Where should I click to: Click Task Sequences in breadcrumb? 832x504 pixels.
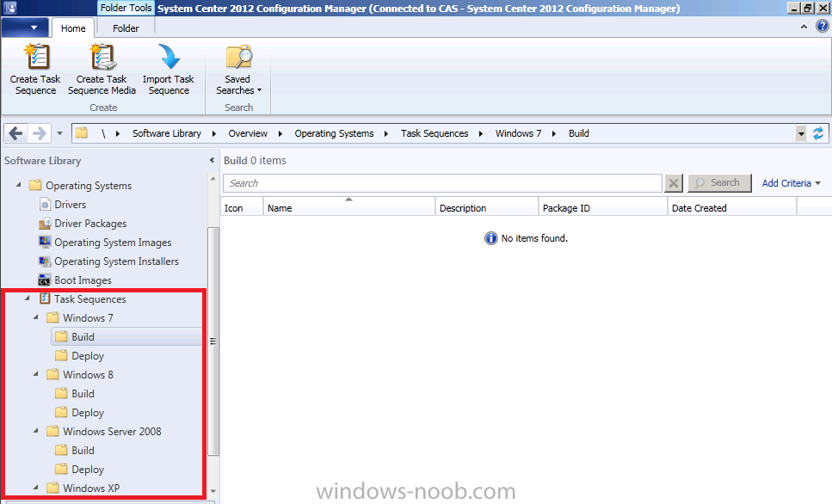coord(434,133)
